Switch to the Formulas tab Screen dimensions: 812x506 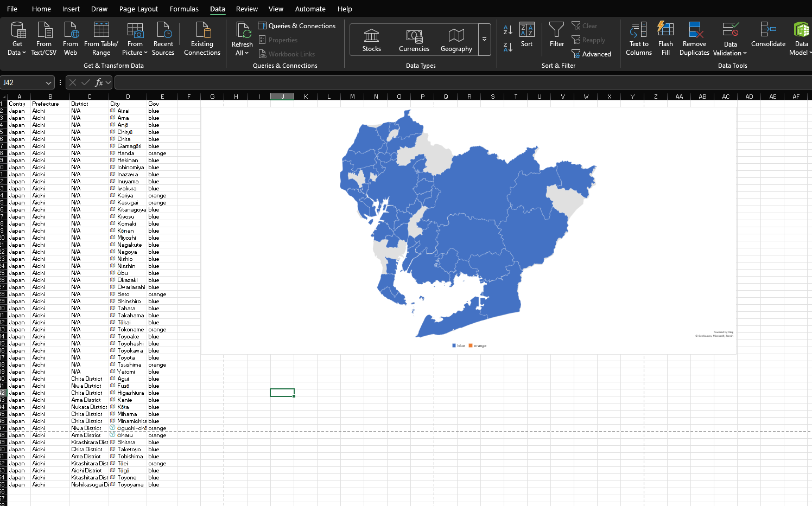coord(184,9)
